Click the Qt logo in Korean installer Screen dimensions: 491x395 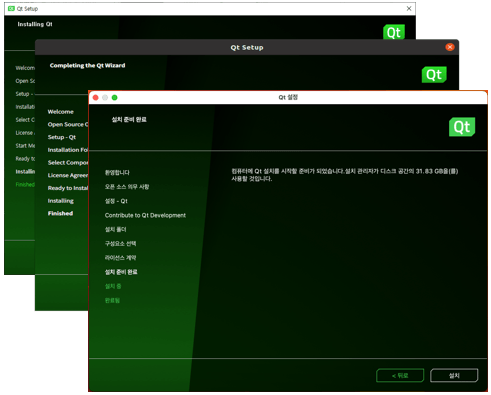pyautogui.click(x=462, y=127)
